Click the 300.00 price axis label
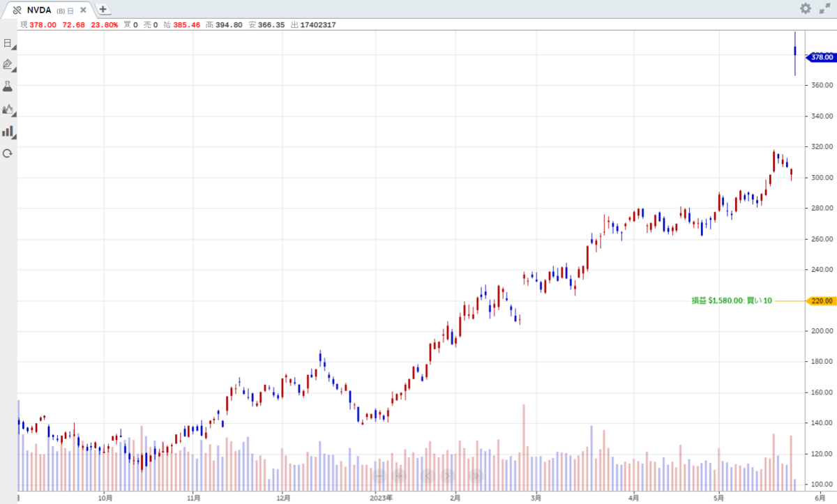Image resolution: width=837 pixels, height=504 pixels. (x=821, y=178)
